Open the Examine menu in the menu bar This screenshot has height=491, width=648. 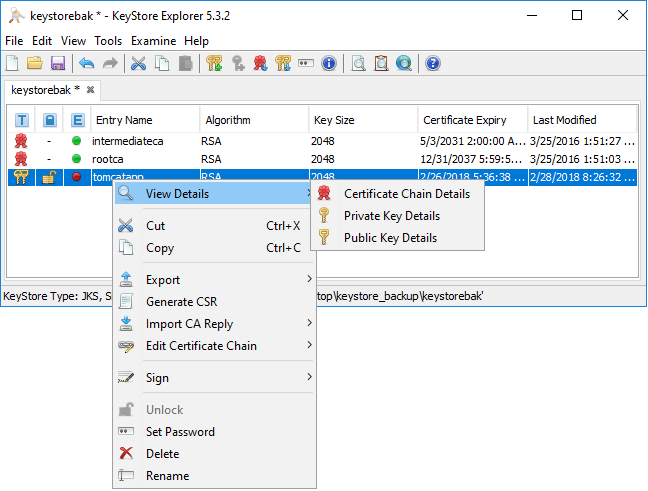[x=153, y=41]
